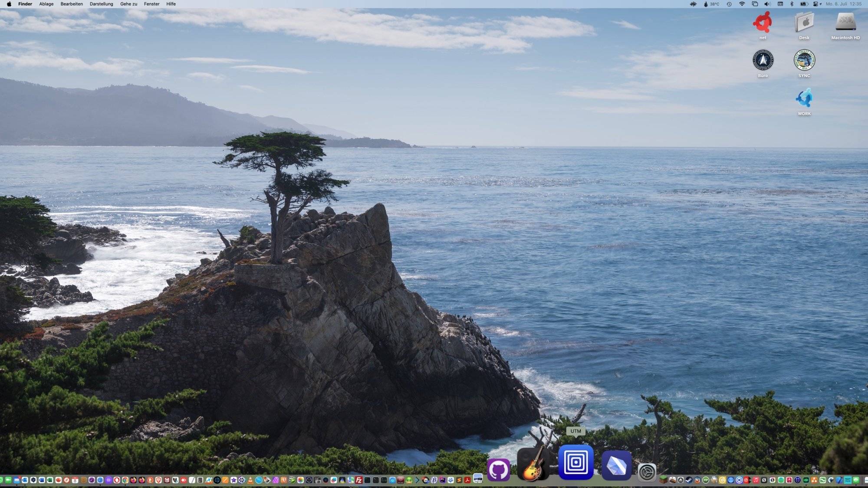Image resolution: width=868 pixels, height=488 pixels.
Task: Open the Apple menu
Action: (x=9, y=4)
